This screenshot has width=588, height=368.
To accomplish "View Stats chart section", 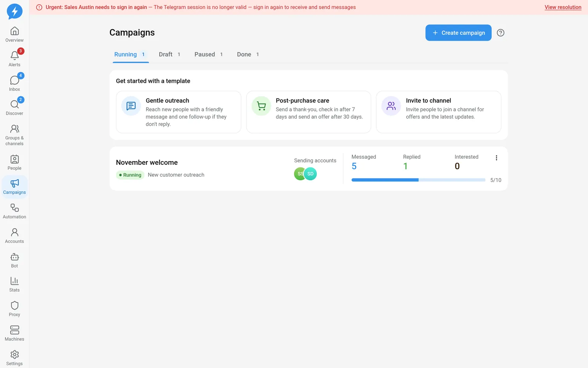I will [x=14, y=285].
